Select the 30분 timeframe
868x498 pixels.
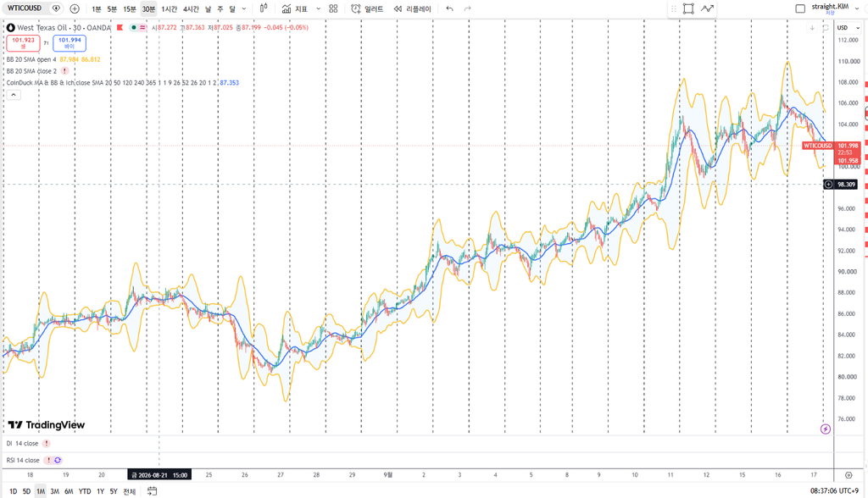point(148,8)
